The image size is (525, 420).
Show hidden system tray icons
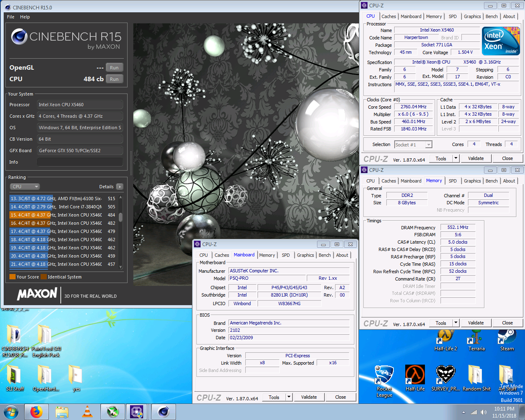(x=463, y=412)
